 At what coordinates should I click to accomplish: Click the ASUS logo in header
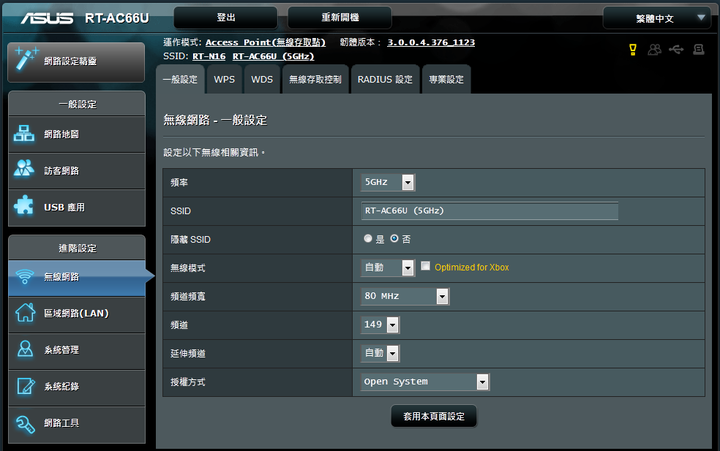click(47, 18)
